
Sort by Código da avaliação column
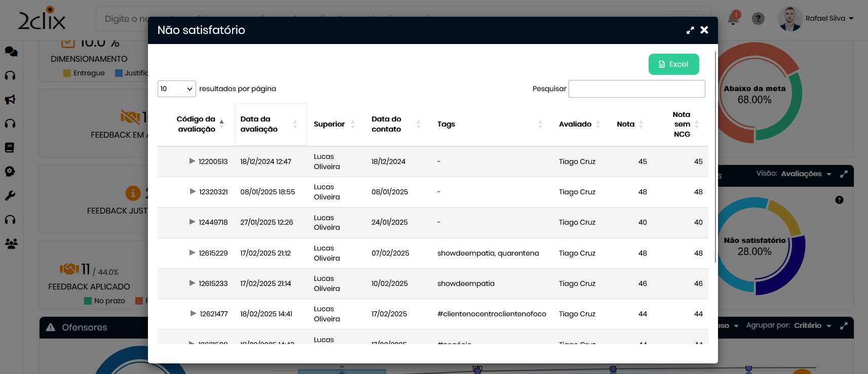pyautogui.click(x=197, y=124)
